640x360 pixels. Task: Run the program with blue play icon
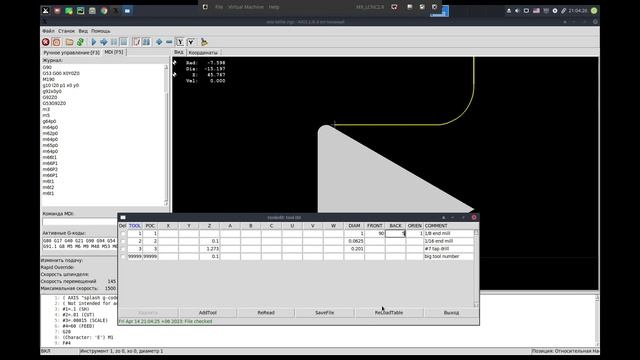[x=94, y=42]
